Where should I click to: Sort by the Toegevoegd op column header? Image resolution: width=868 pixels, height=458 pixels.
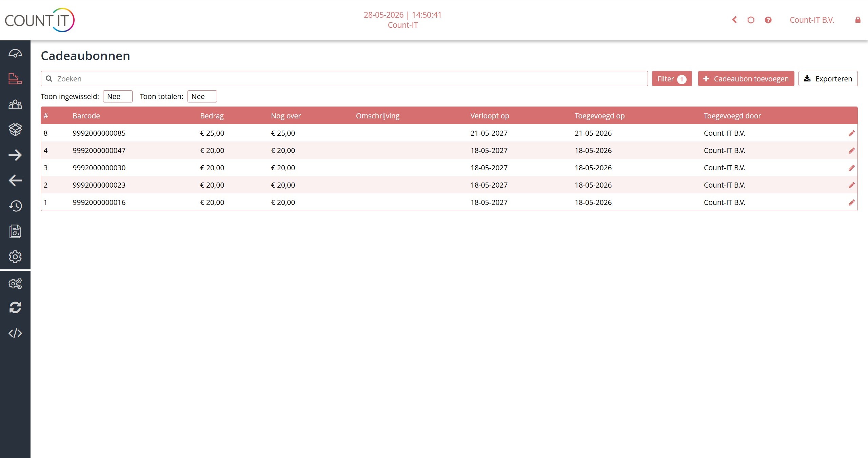(599, 116)
